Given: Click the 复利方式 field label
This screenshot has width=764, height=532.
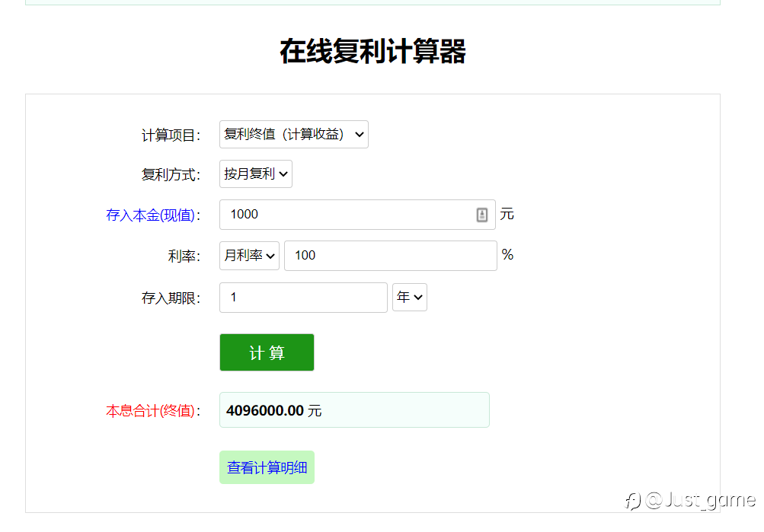Looking at the screenshot, I should pyautogui.click(x=171, y=175).
